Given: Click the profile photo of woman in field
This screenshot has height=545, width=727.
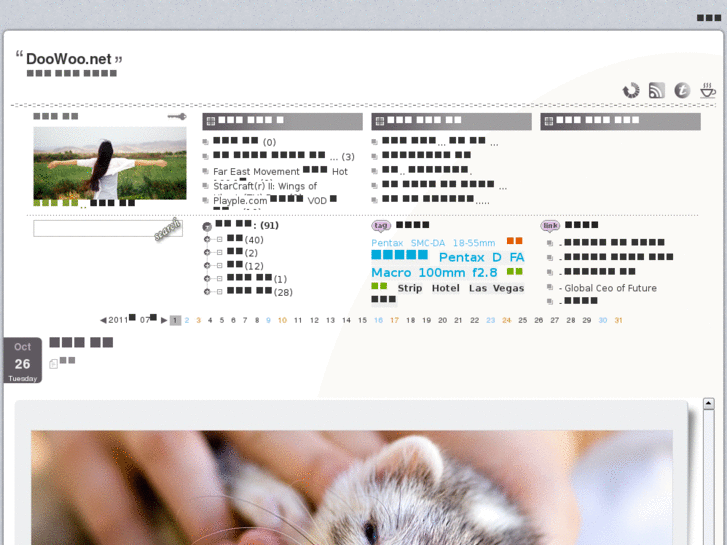Looking at the screenshot, I should click(x=110, y=163).
